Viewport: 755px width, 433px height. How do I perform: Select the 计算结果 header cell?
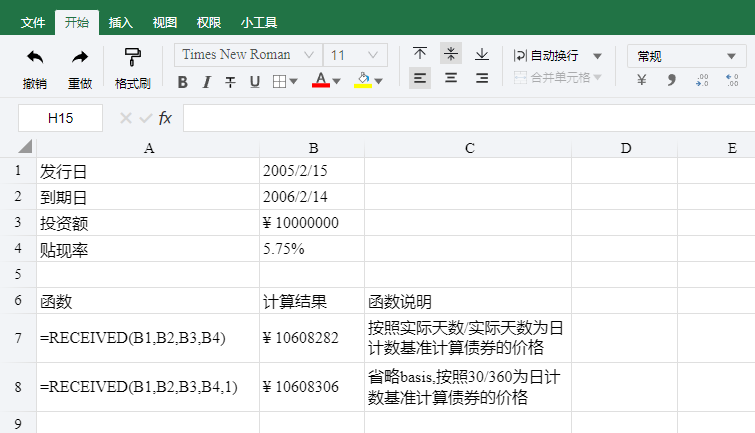312,301
